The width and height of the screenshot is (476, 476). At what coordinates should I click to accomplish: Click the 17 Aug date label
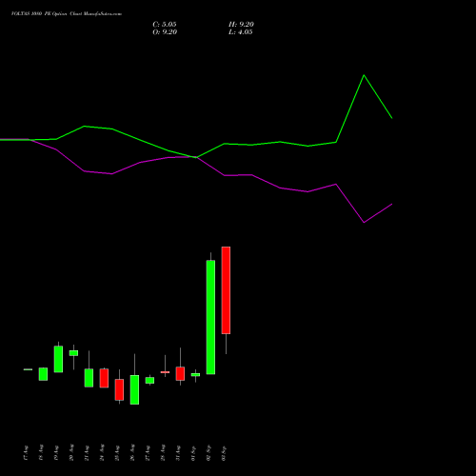pos(26,453)
